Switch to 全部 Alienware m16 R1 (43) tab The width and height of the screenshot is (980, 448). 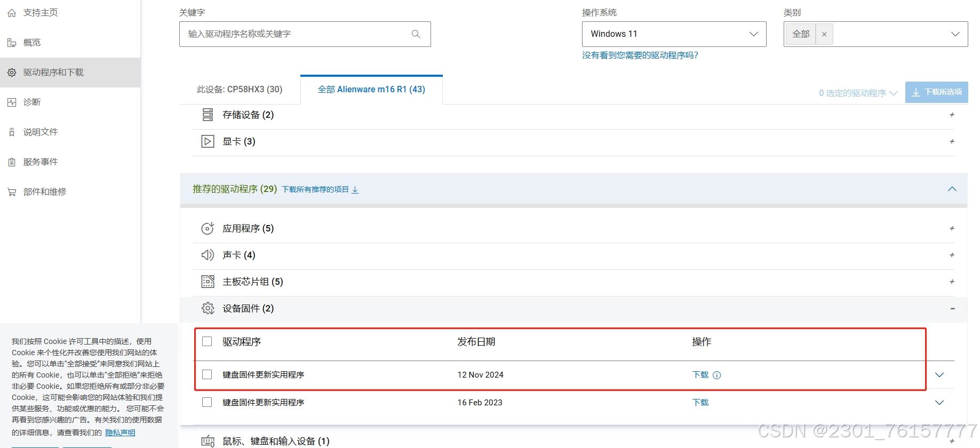click(x=371, y=90)
